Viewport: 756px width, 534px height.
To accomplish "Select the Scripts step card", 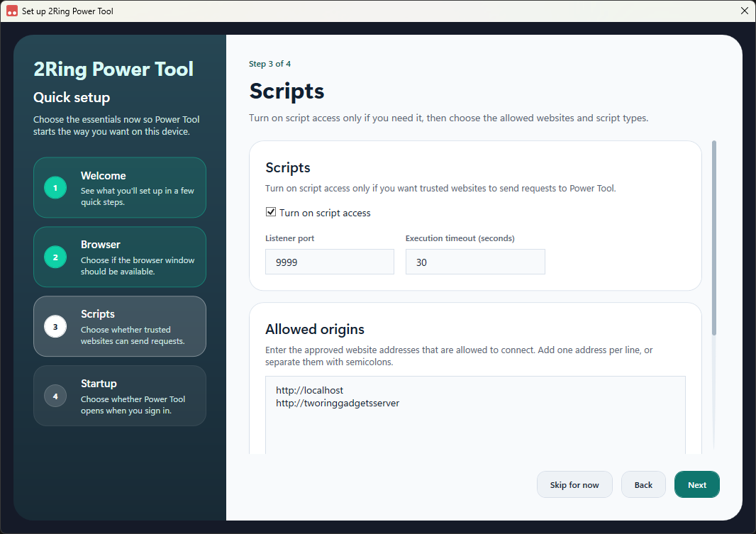I will coord(120,326).
